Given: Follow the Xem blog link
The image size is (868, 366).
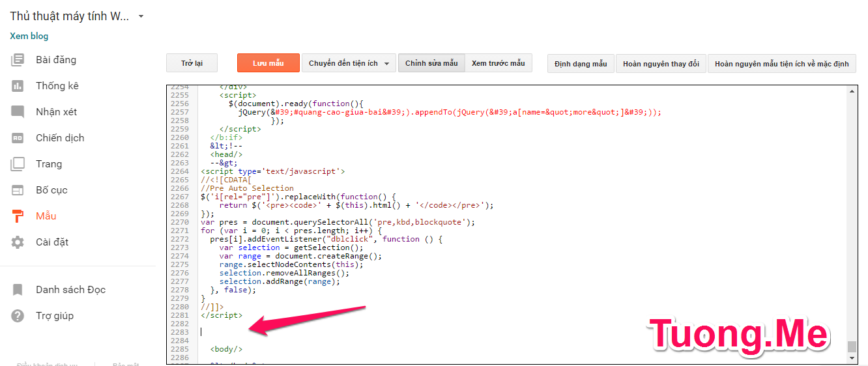Looking at the screenshot, I should click(x=29, y=36).
